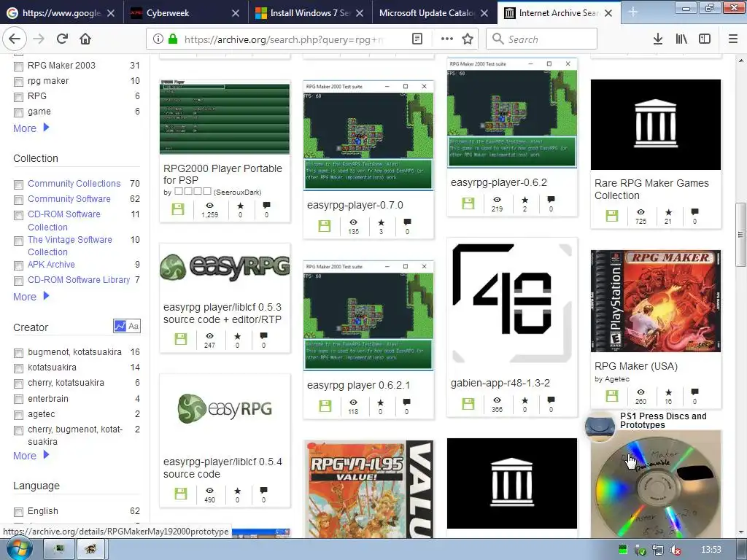
Task: Click the taskbar clock showing 13:53
Action: point(711,550)
